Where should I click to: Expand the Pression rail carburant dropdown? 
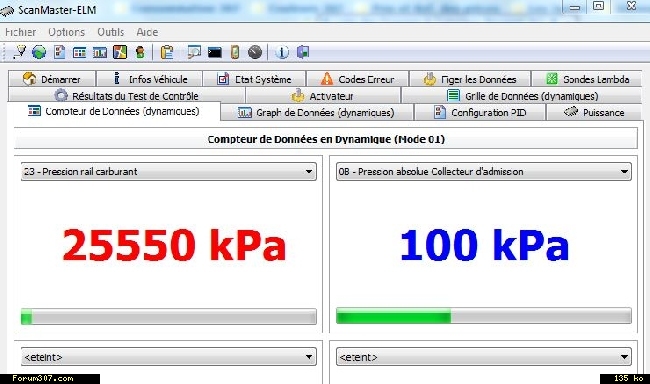pos(169,172)
